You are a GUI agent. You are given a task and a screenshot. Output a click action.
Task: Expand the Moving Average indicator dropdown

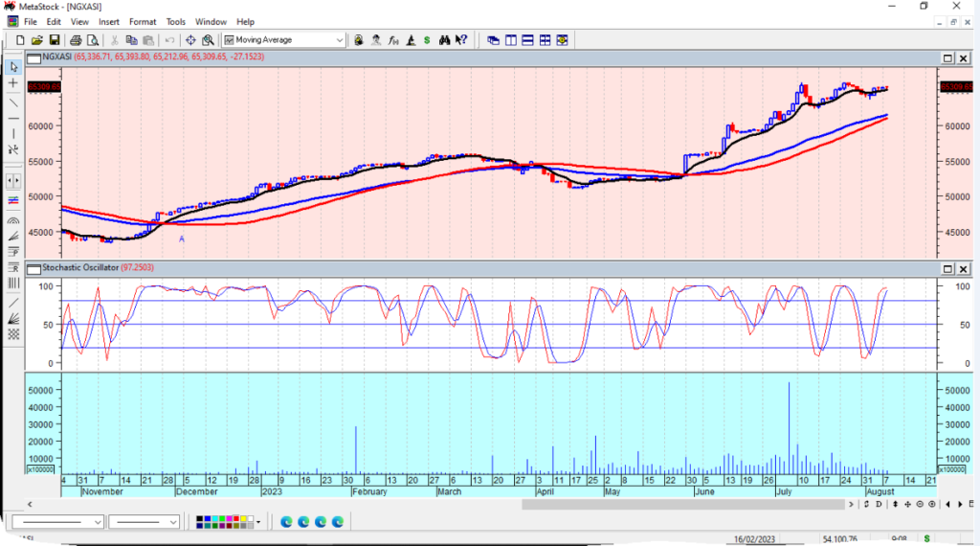pyautogui.click(x=340, y=40)
